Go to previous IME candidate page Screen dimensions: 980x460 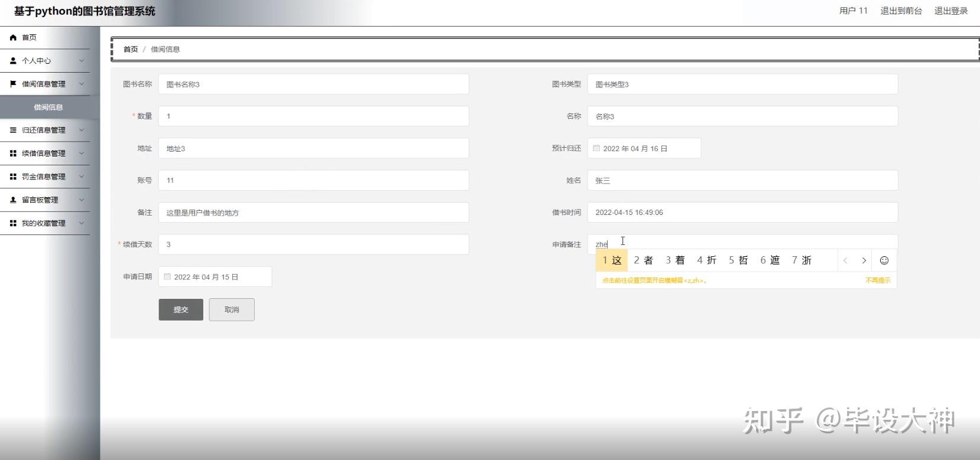click(845, 260)
